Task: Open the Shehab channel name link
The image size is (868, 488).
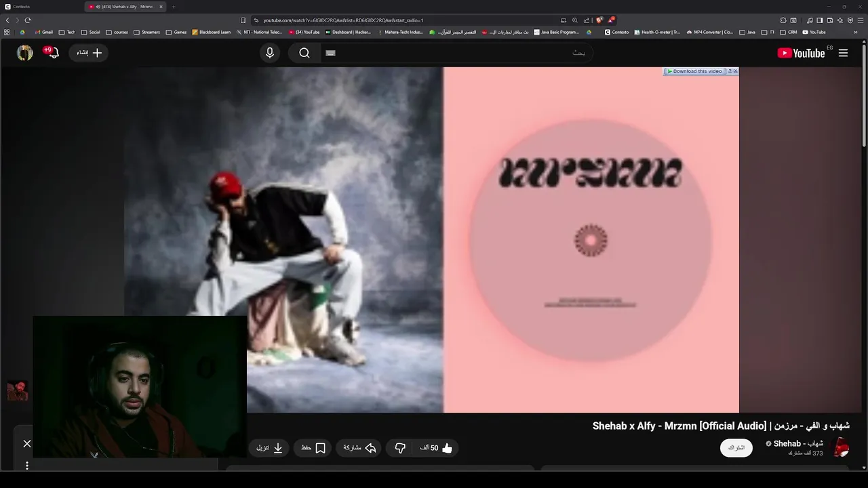Action: (798, 444)
